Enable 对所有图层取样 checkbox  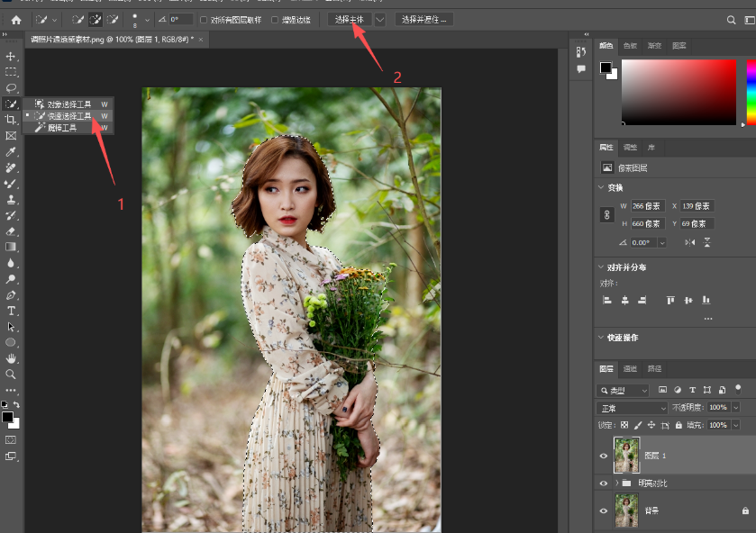204,20
